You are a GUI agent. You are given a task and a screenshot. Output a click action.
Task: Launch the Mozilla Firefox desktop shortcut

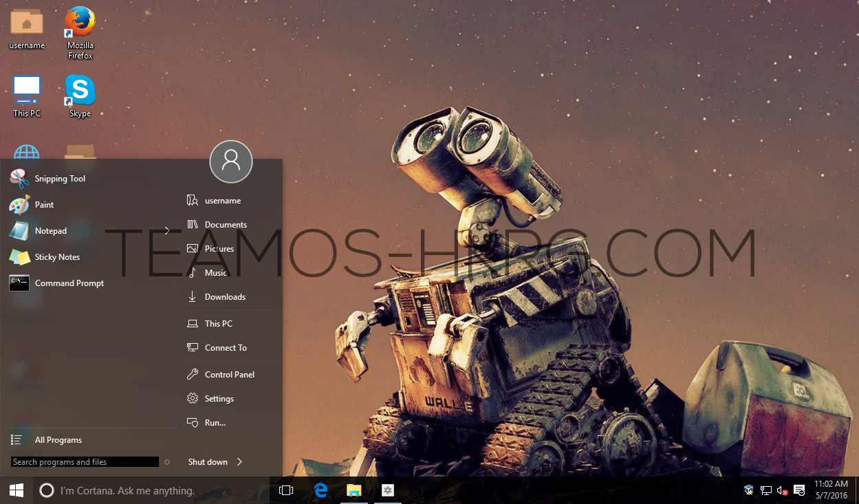coord(80,32)
